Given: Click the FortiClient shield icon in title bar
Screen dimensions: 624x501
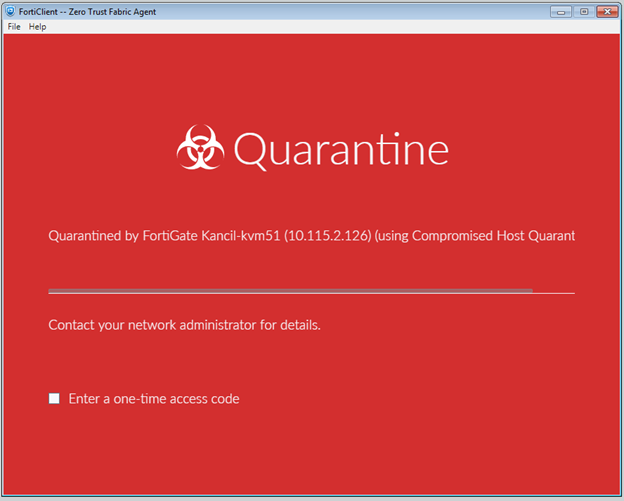Looking at the screenshot, I should click(x=10, y=11).
